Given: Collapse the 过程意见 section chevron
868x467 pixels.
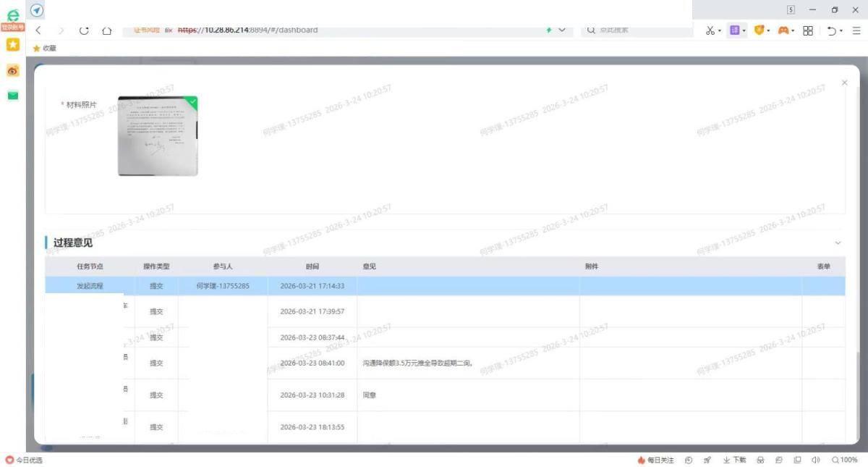Looking at the screenshot, I should click(838, 243).
